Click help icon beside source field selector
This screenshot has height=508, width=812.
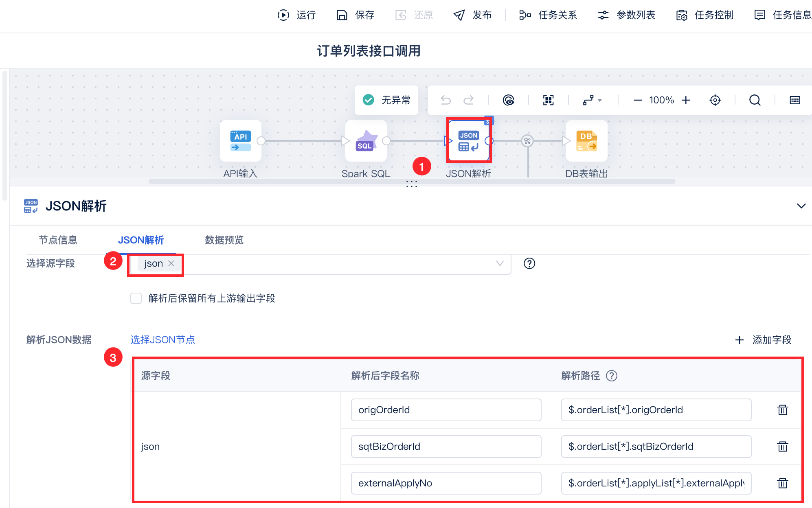pos(529,264)
